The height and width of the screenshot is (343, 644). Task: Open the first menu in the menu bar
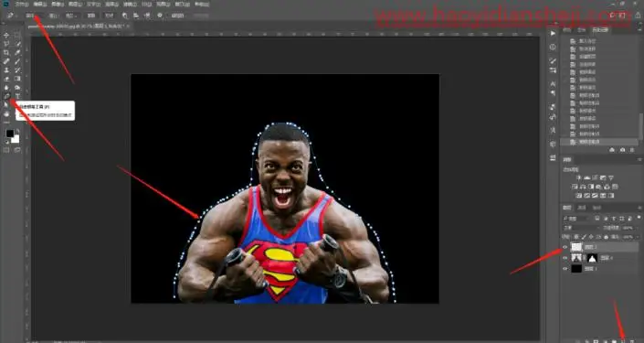[22, 4]
